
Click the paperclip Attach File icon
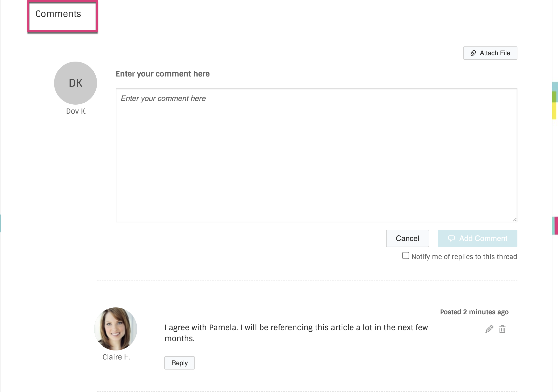coord(473,53)
